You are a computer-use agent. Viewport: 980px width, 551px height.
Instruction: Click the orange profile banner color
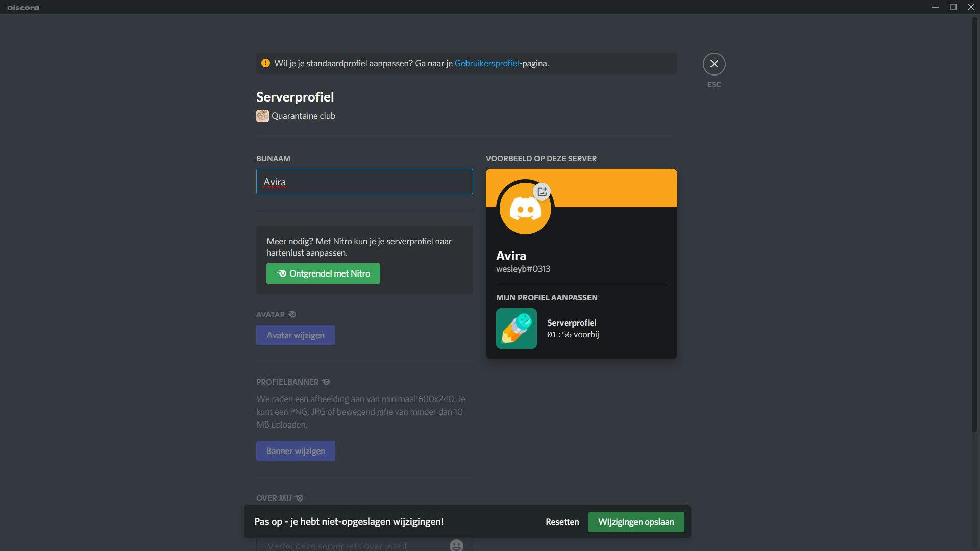pos(623,188)
